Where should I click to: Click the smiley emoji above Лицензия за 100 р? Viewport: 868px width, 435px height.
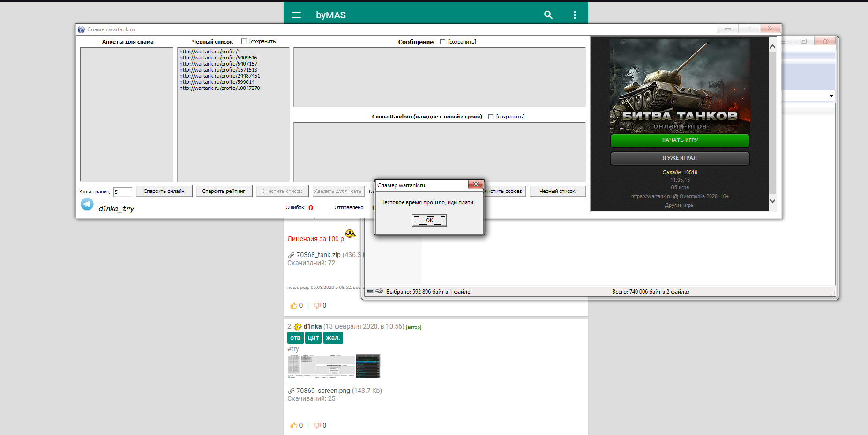(350, 233)
